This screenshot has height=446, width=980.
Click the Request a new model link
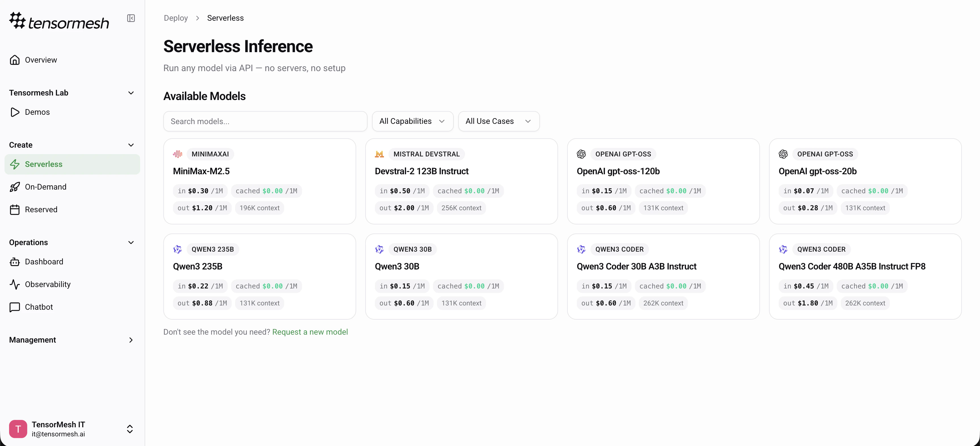[311, 332]
